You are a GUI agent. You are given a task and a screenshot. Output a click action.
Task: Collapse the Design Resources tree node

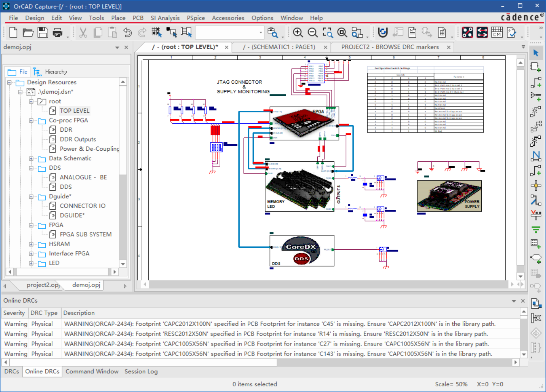9,82
